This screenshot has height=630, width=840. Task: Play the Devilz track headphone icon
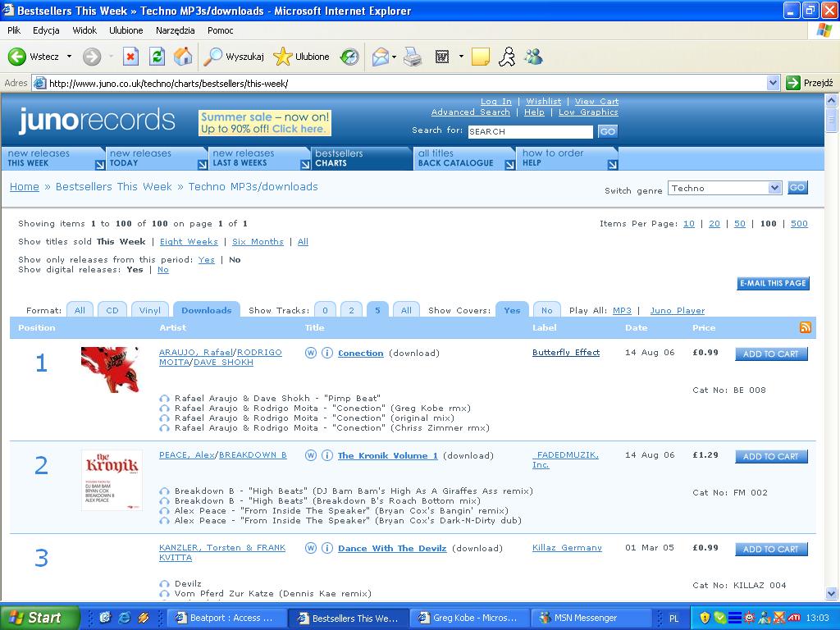[164, 584]
